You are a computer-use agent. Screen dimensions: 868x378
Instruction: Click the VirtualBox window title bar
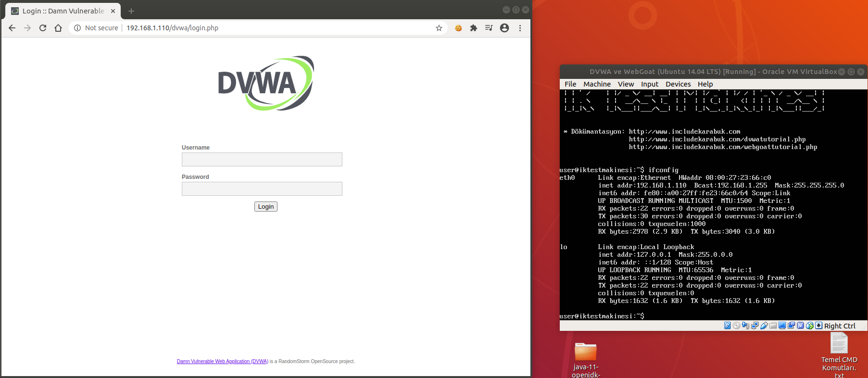(714, 72)
